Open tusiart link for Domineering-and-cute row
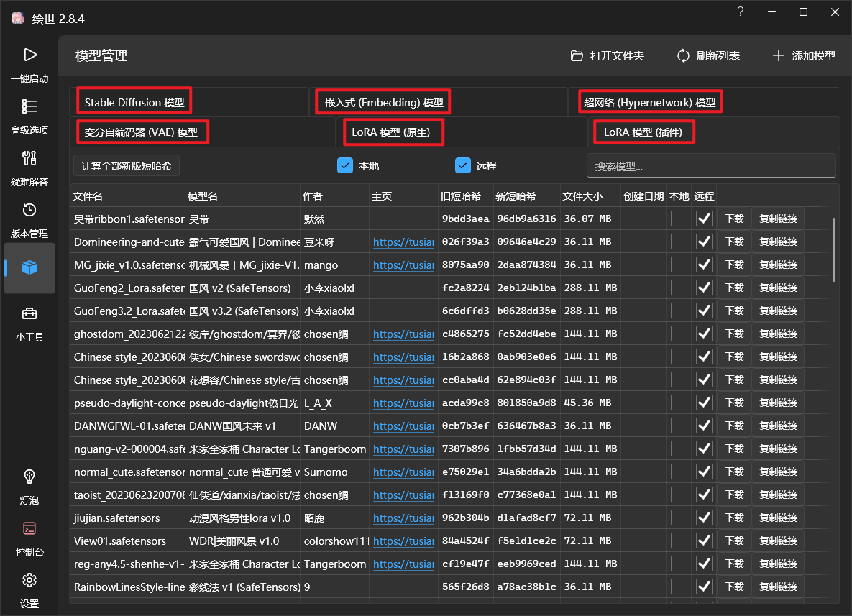 pyautogui.click(x=404, y=242)
